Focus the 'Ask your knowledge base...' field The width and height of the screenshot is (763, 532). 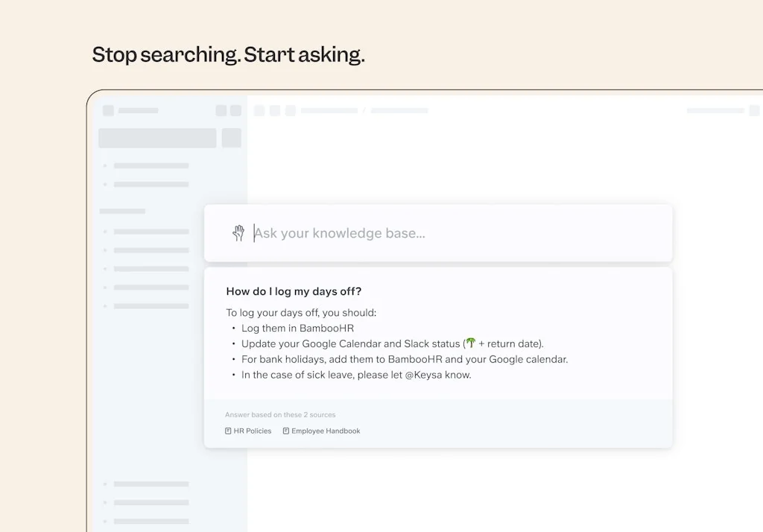tap(447, 233)
